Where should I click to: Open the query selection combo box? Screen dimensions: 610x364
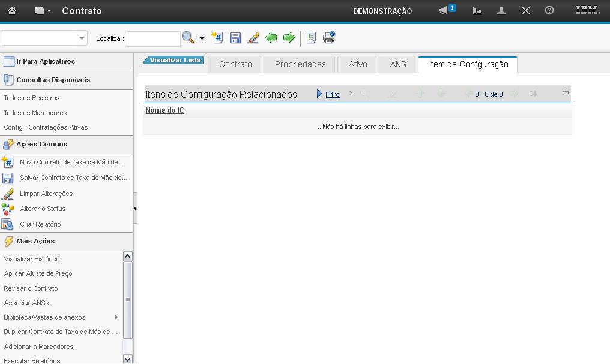pos(45,38)
